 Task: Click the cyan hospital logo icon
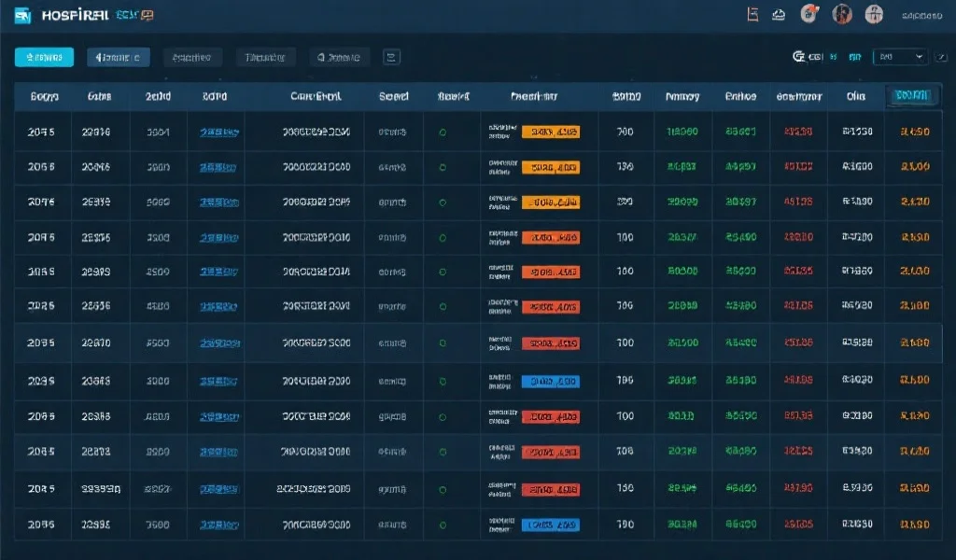point(24,15)
